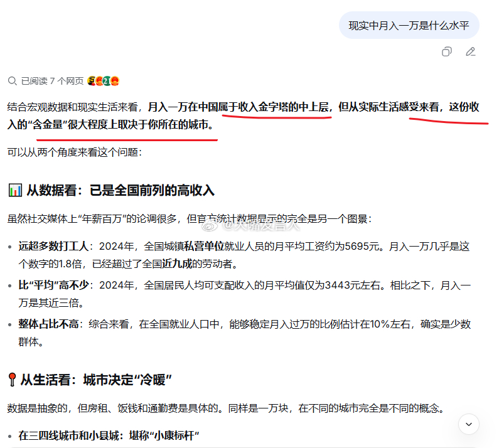Click the phrase 月入一万在中国属于收入金字塔的中上层
The image size is (504, 448).
click(238, 107)
